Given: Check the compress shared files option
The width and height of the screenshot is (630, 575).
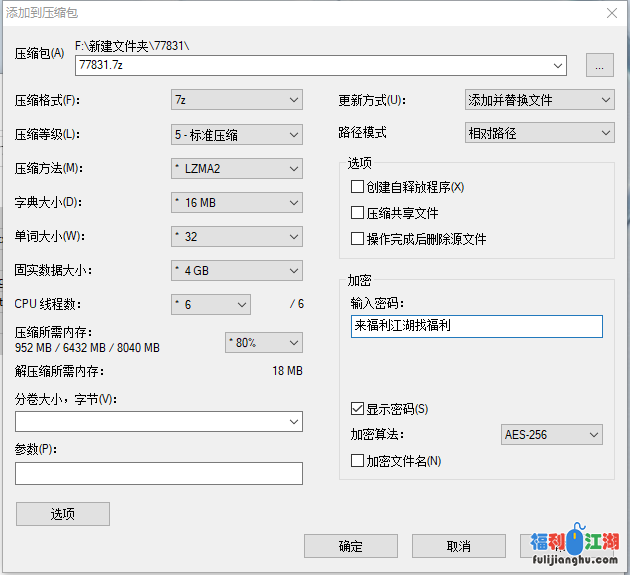Looking at the screenshot, I should pos(357,213).
